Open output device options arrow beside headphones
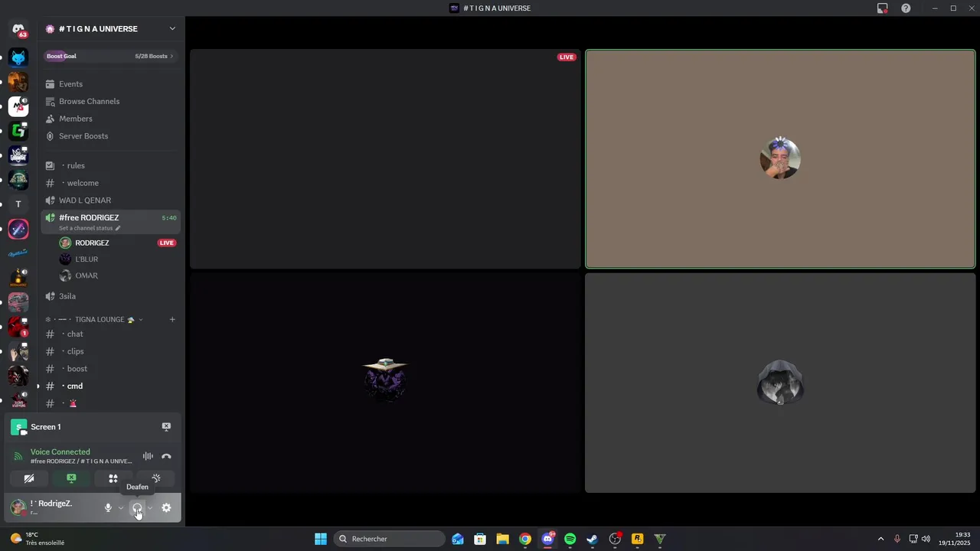 150,507
